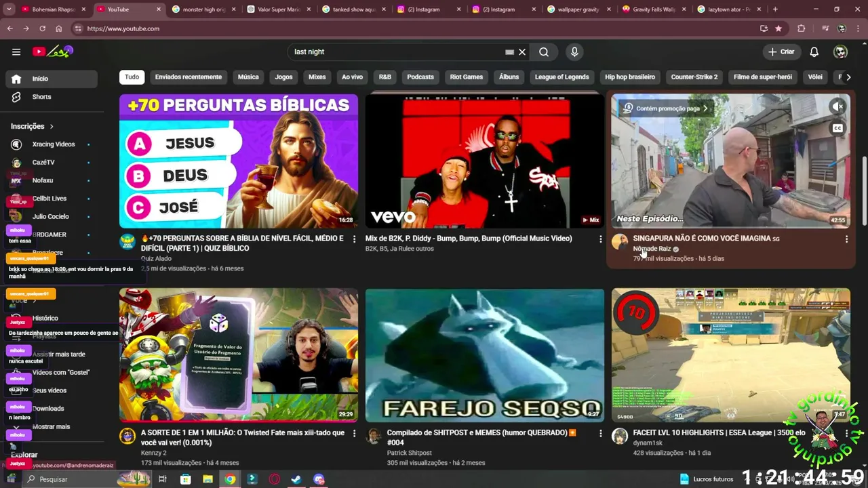Click Quiz Alado channel avatar
The height and width of the screenshot is (488, 868).
pyautogui.click(x=127, y=242)
